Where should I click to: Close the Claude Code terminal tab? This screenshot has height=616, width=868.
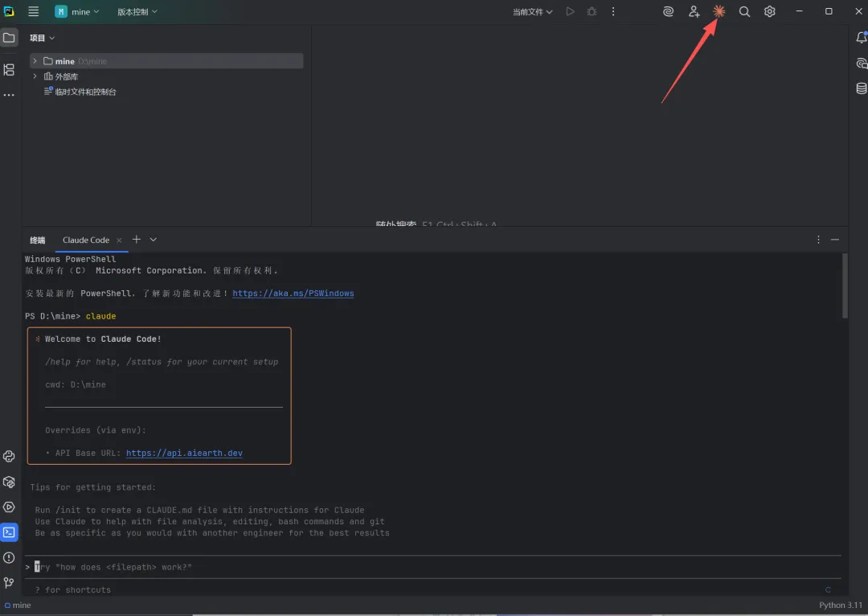(118, 240)
